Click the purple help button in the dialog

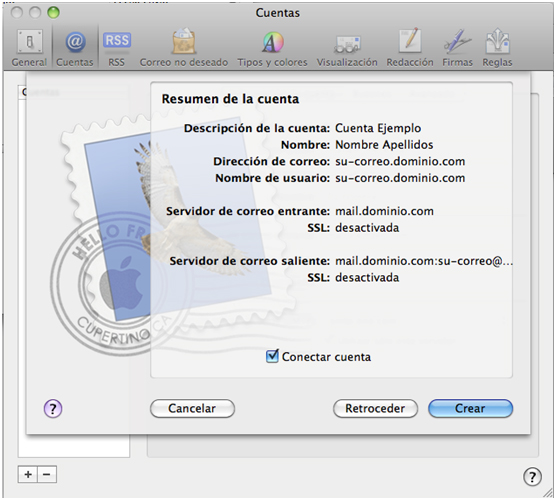click(x=53, y=409)
